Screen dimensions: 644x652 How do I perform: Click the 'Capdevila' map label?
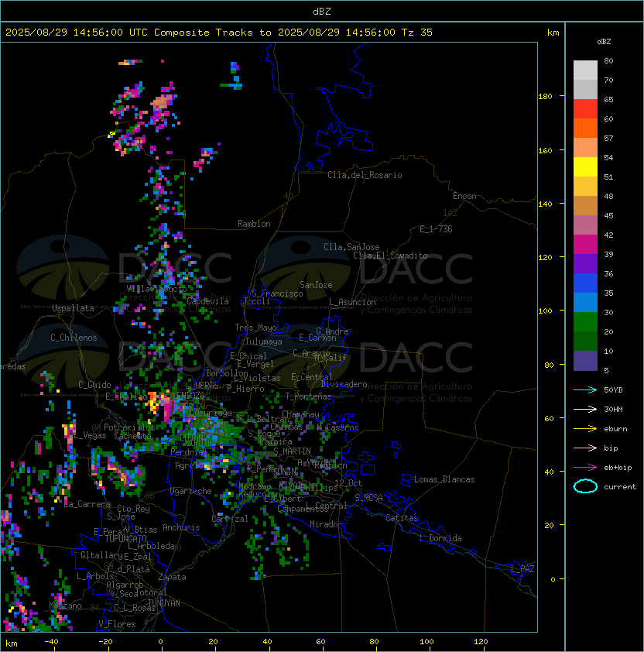(207, 301)
